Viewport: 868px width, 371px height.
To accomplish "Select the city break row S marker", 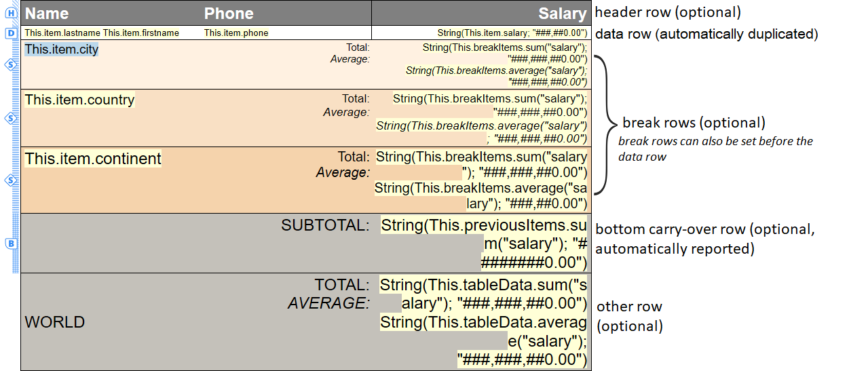I will [x=11, y=65].
